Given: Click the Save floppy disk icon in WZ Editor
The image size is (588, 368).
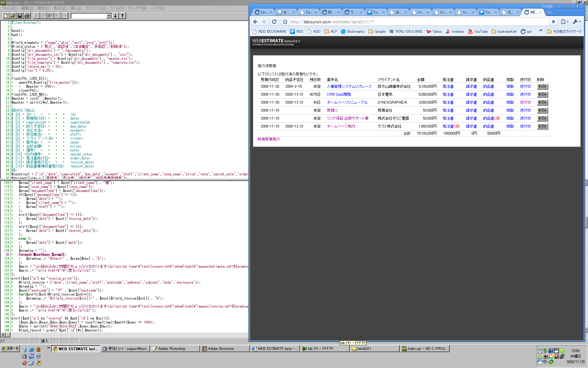Looking at the screenshot, I should click(20, 16).
